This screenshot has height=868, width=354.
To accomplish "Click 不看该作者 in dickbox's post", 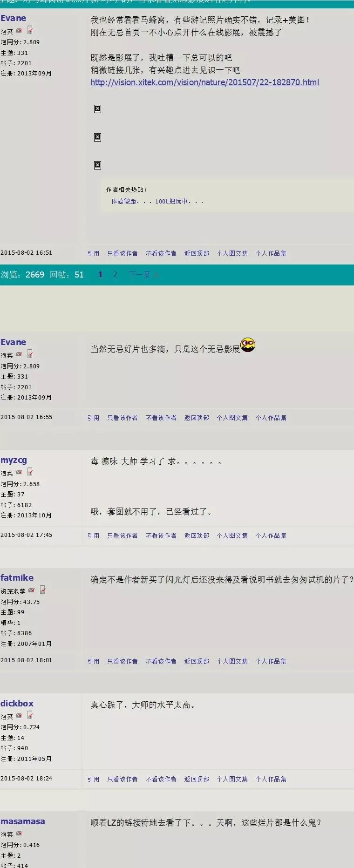I will [161, 779].
